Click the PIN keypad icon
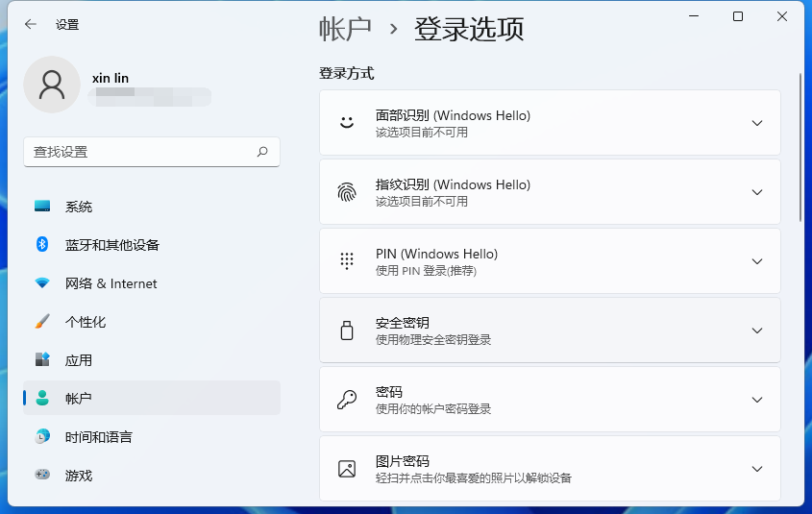Image resolution: width=812 pixels, height=514 pixels. 347,261
